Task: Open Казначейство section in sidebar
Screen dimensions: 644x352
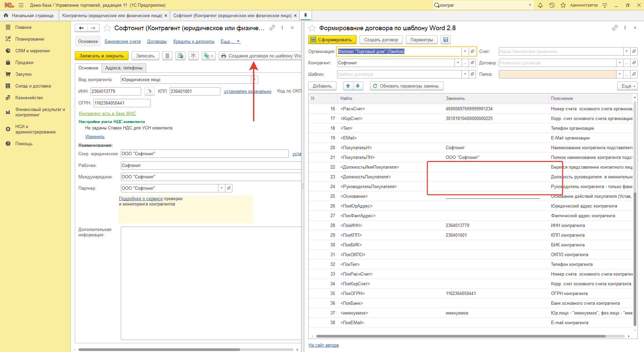Action: tap(29, 98)
